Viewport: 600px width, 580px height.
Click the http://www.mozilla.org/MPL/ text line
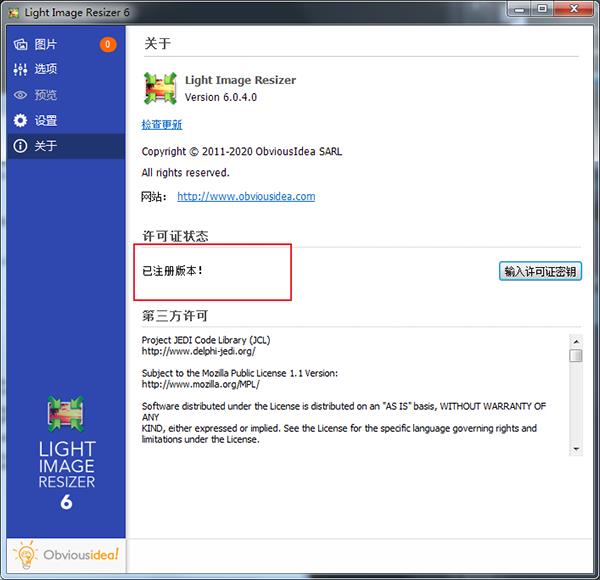[x=201, y=384]
